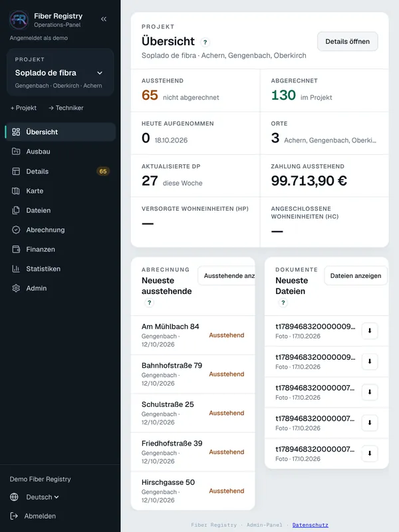Click the → Techniker button
Image resolution: width=399 pixels, height=532 pixels.
pyautogui.click(x=66, y=108)
